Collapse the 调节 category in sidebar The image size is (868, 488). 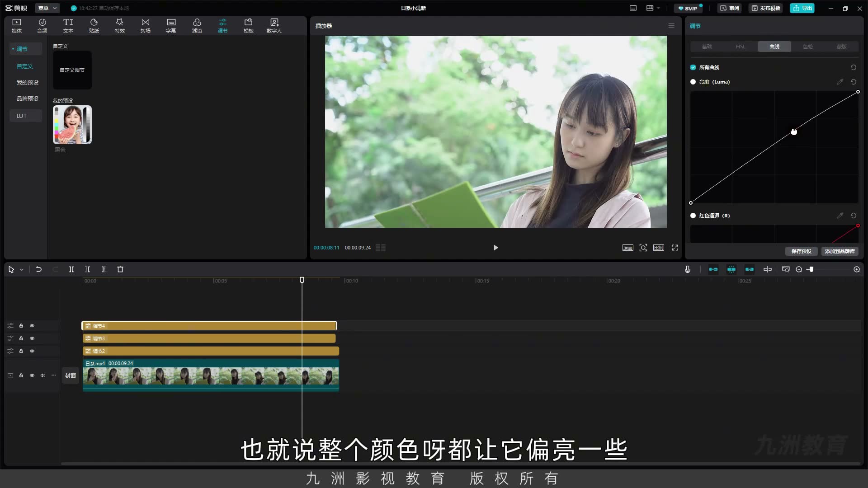pyautogui.click(x=13, y=49)
